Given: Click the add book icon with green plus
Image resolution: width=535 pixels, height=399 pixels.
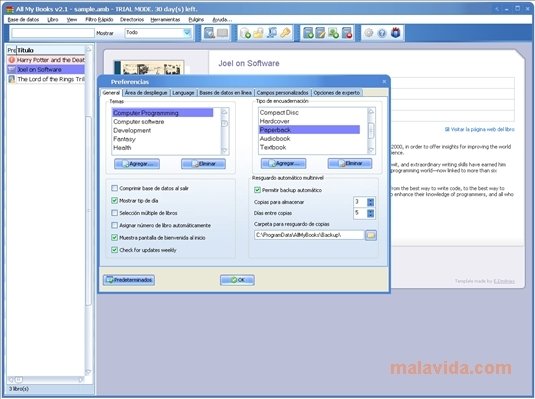Looking at the screenshot, I should (308, 33).
